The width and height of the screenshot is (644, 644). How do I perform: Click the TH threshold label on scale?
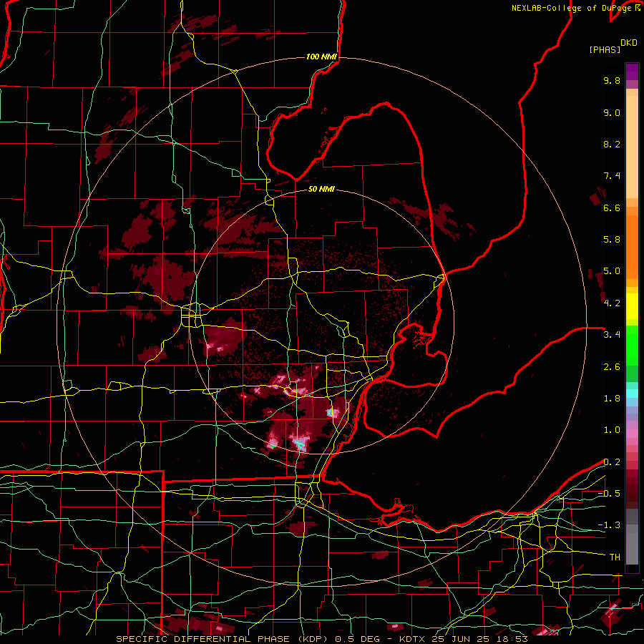coord(615,557)
